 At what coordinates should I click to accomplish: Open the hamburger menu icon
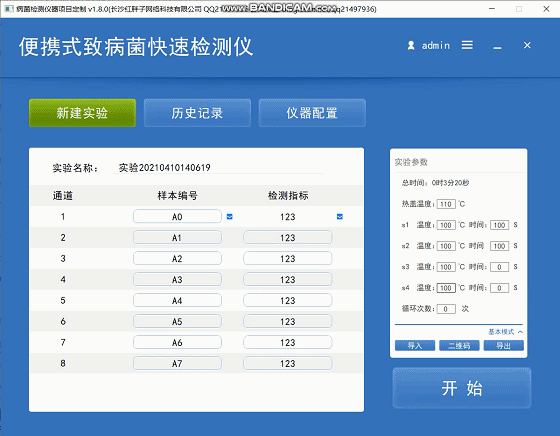467,45
